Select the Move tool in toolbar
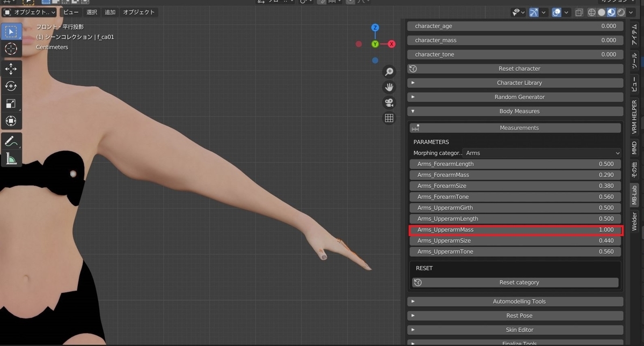The image size is (644, 346). [x=11, y=69]
